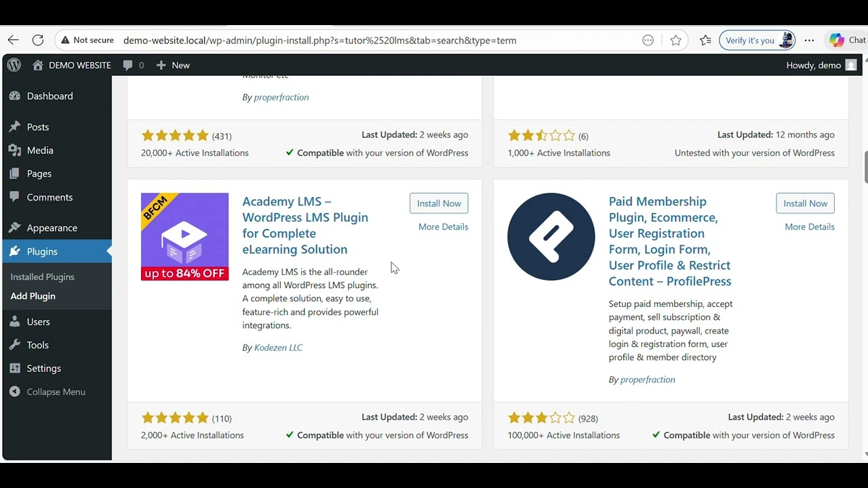Click the Pages sidebar icon
The image size is (868, 488).
[x=15, y=174]
